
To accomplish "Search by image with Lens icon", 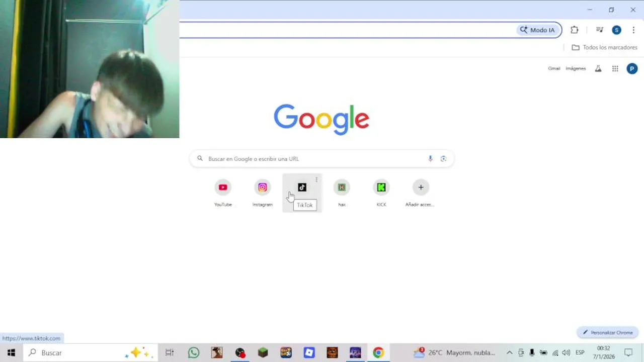I will [443, 158].
